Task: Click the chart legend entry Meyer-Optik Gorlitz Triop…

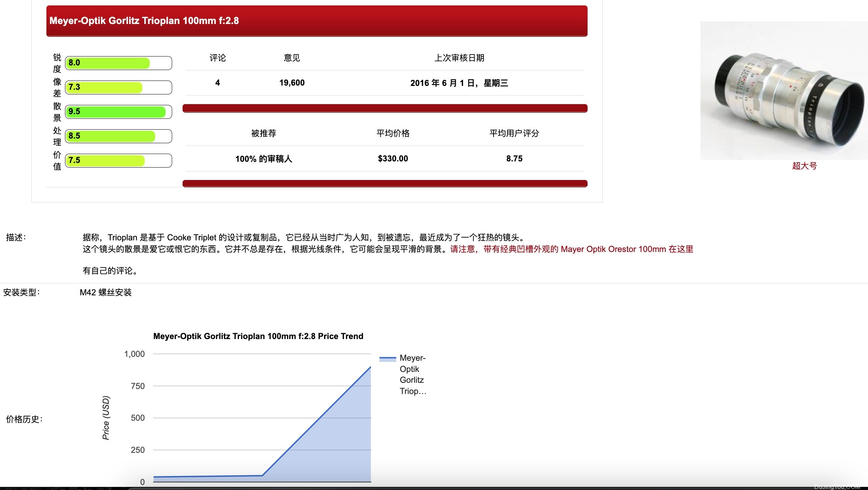Action: coord(403,374)
